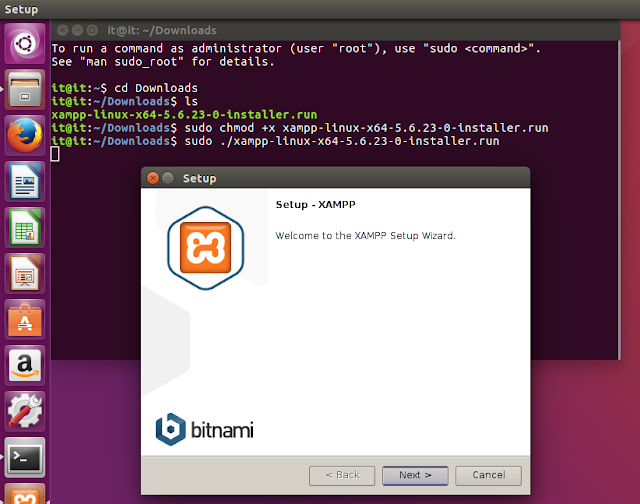Click the XAMPP installer icon in the dock
This screenshot has width=640, height=504.
pyautogui.click(x=24, y=494)
